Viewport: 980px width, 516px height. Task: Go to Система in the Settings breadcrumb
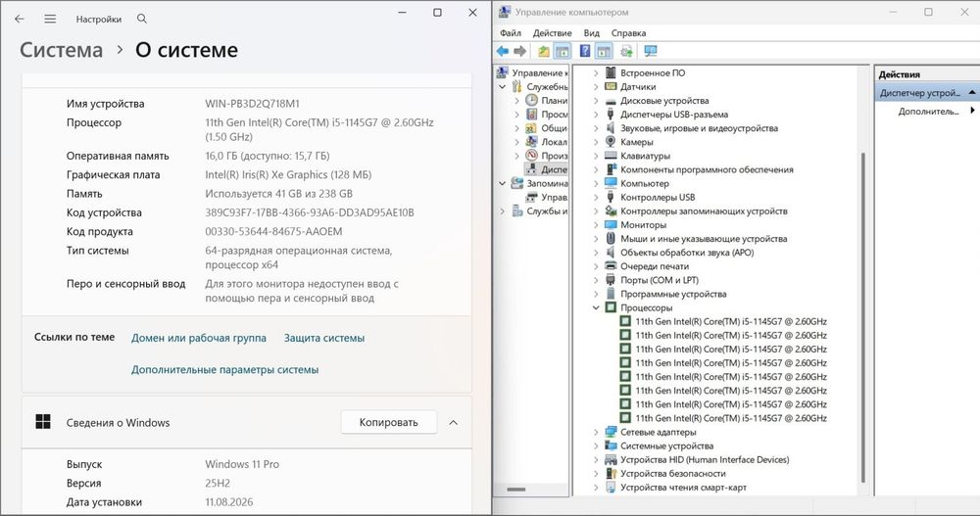61,50
